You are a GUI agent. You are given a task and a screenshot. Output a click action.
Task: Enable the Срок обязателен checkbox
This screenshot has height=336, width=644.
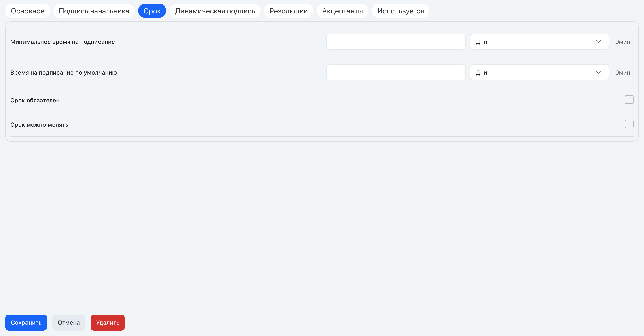tap(629, 100)
